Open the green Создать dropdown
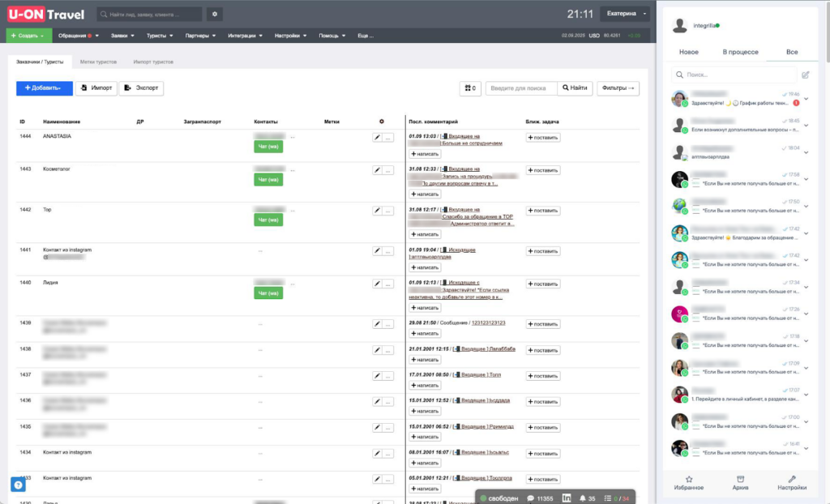This screenshot has width=830, height=504. tap(28, 36)
